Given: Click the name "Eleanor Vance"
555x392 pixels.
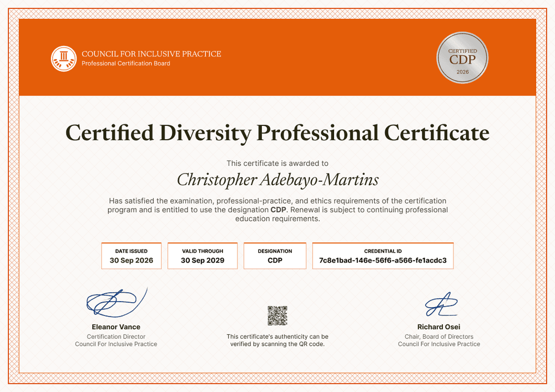Looking at the screenshot, I should pos(116,327).
